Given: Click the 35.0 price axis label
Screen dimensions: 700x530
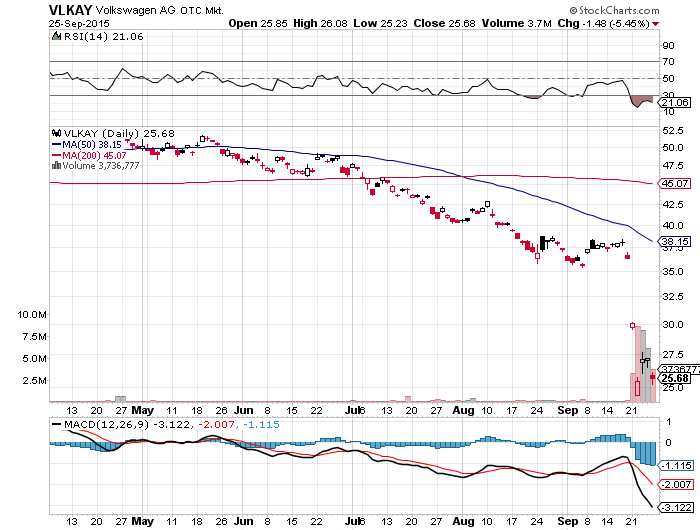Looking at the screenshot, I should pyautogui.click(x=673, y=271).
